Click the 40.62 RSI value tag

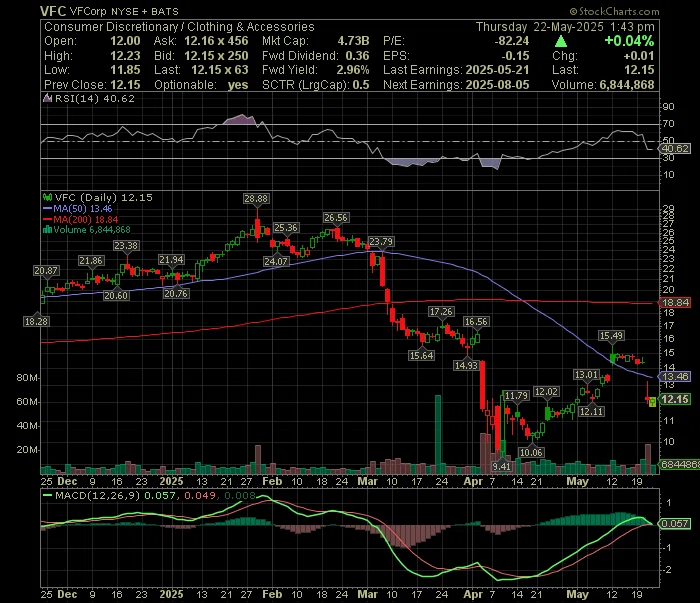(675, 149)
